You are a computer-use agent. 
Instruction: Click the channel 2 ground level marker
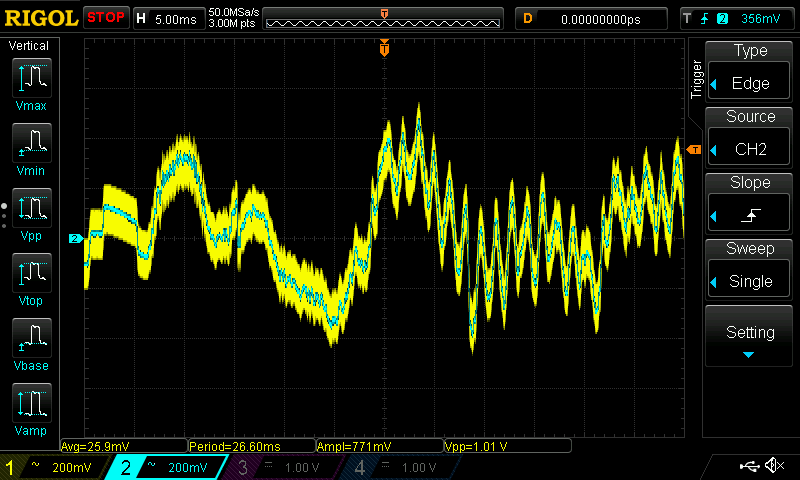pos(76,238)
